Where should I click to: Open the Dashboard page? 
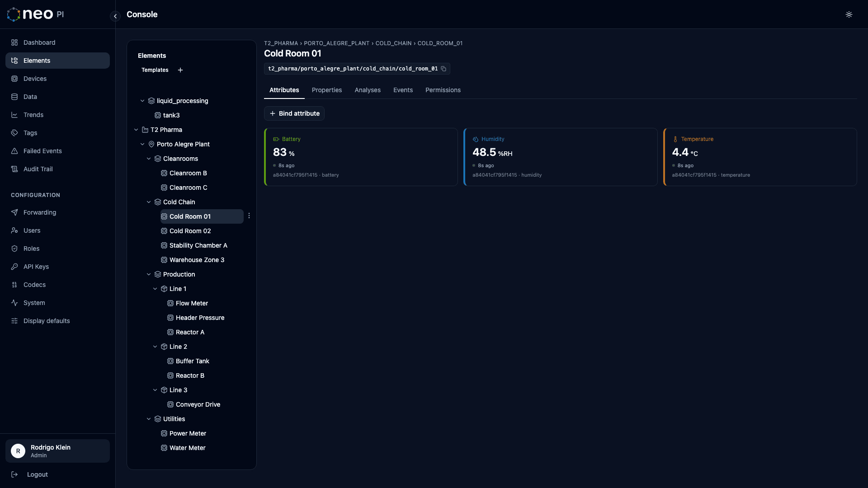click(57, 42)
